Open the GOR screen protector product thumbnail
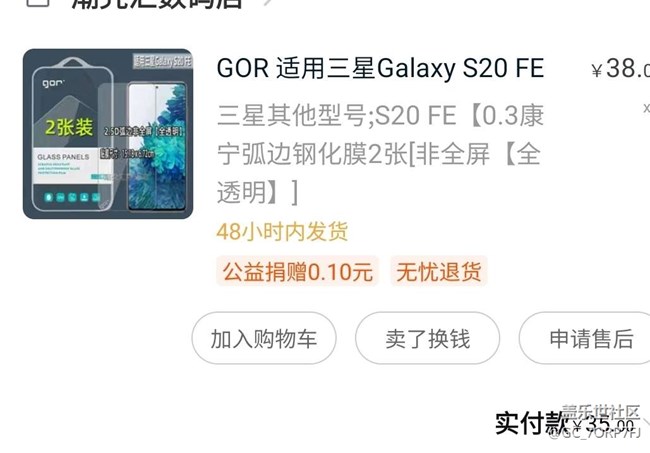Viewport: 650px width, 453px height. 108,133
